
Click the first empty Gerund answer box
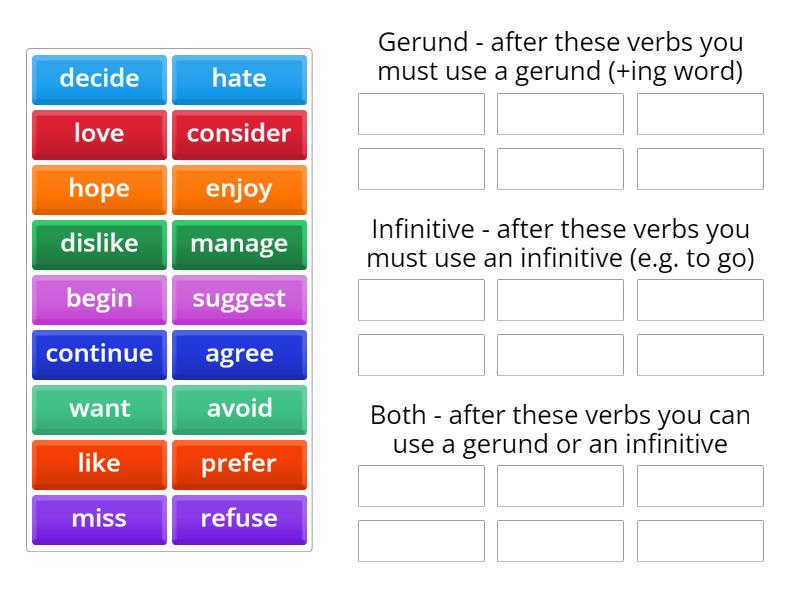[421, 113]
